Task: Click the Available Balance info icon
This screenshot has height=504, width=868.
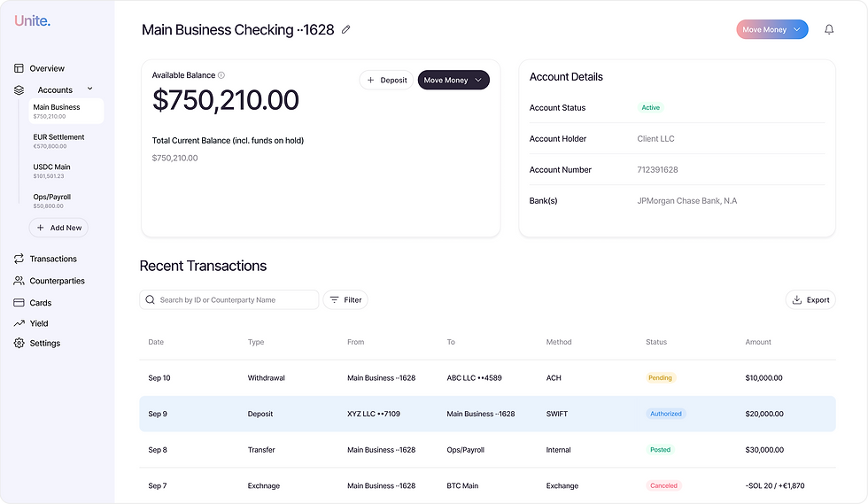Action: 221,75
